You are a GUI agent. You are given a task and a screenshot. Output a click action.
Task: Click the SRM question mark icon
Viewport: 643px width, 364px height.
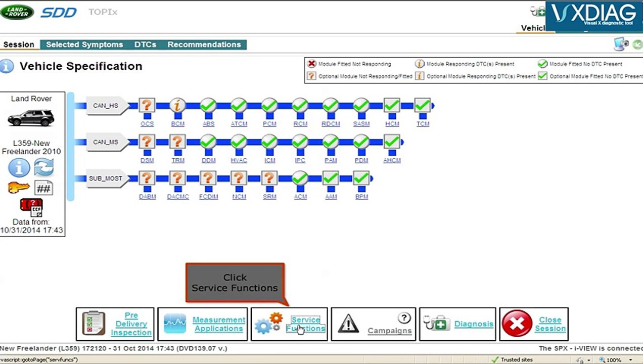tap(269, 178)
